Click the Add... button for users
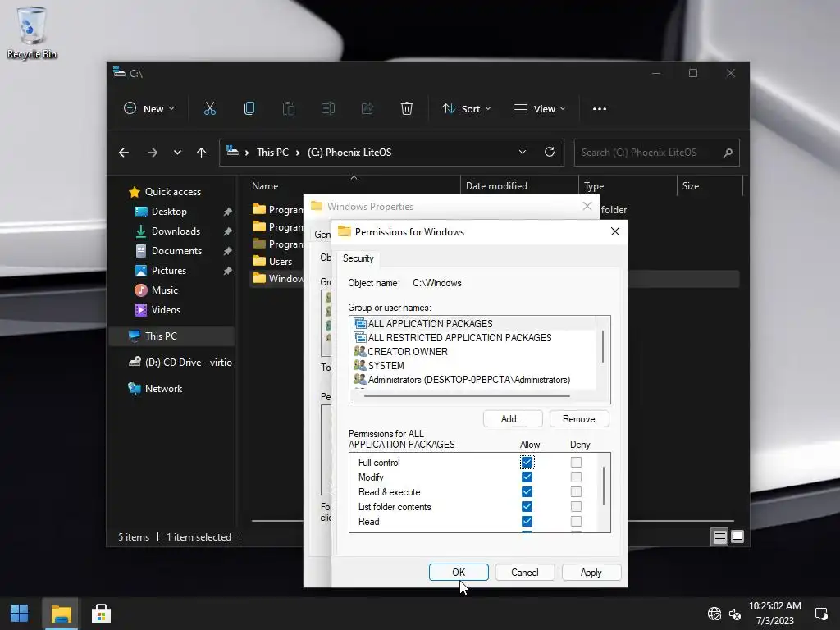Screen dimensions: 840x630 (x=513, y=419)
